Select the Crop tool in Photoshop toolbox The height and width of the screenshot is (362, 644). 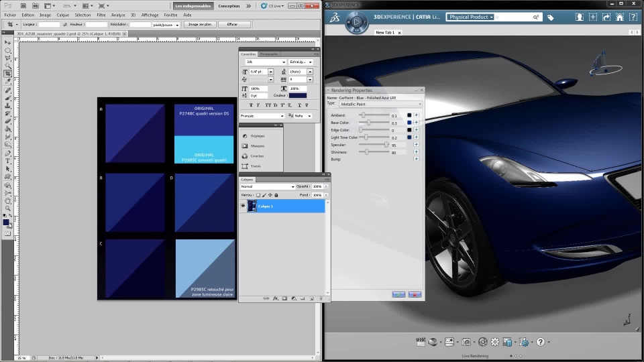click(7, 74)
